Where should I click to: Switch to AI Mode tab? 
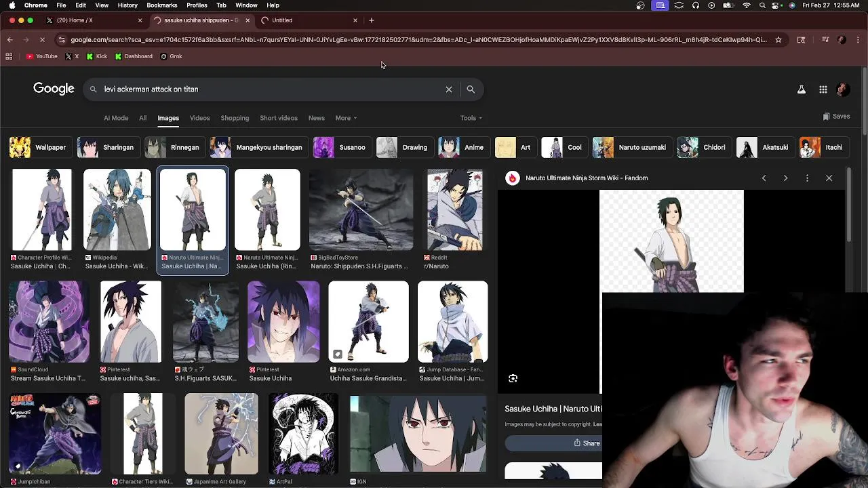tap(116, 118)
